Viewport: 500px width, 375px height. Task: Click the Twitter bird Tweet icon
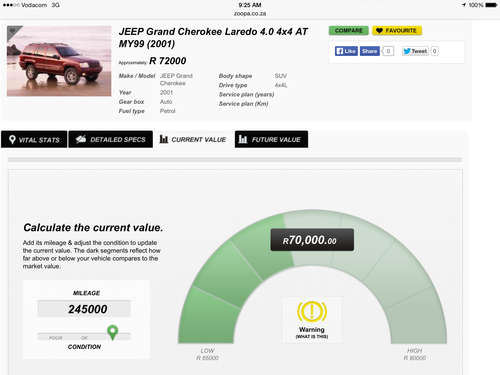407,51
